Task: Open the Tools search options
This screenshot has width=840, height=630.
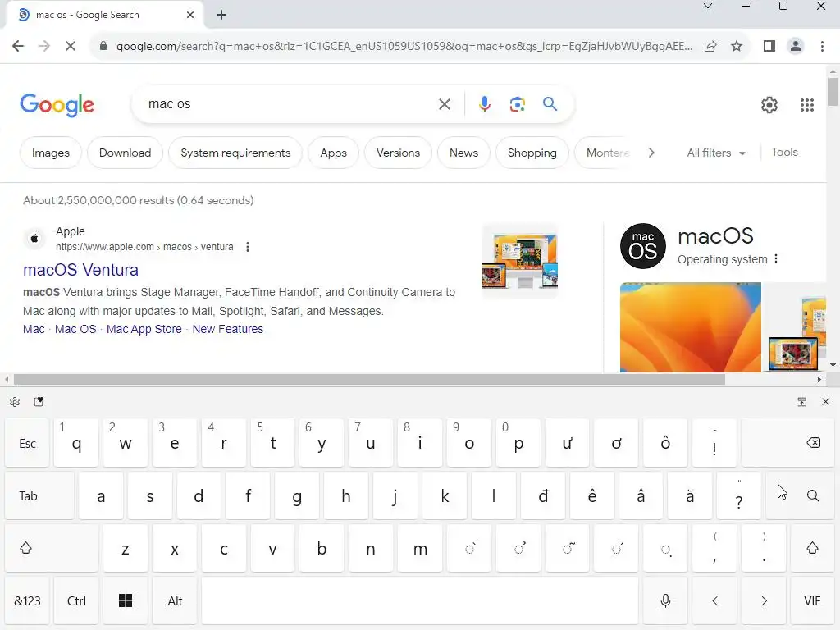Action: click(x=784, y=152)
